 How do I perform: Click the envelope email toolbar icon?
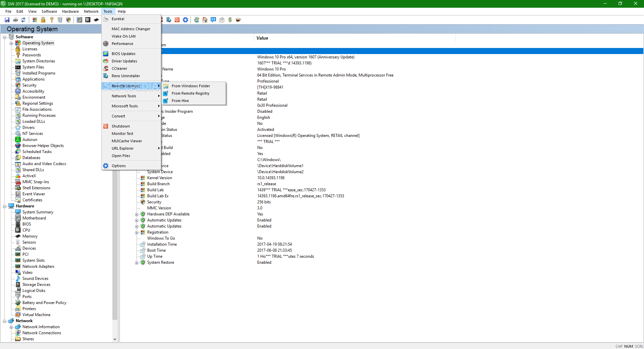pos(222,20)
